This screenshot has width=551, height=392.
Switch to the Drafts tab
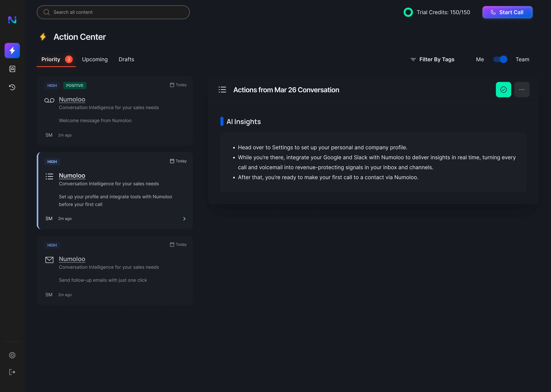(126, 59)
